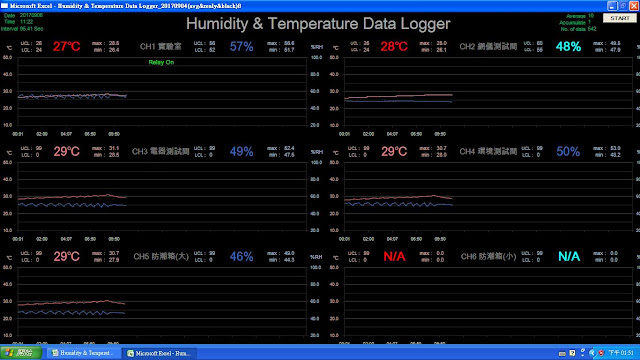Click the red icon in the system tray
Viewport: 640px width, 360px height.
601,353
